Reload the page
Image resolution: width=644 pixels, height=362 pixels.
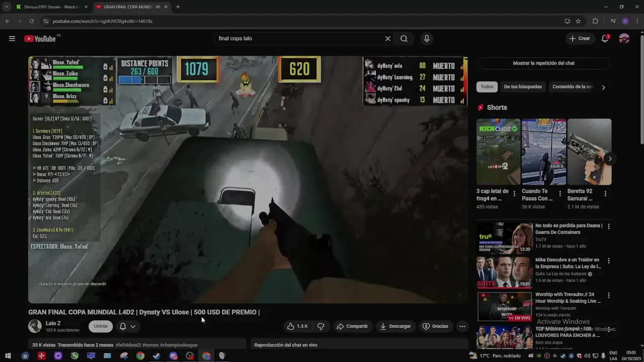[31, 21]
